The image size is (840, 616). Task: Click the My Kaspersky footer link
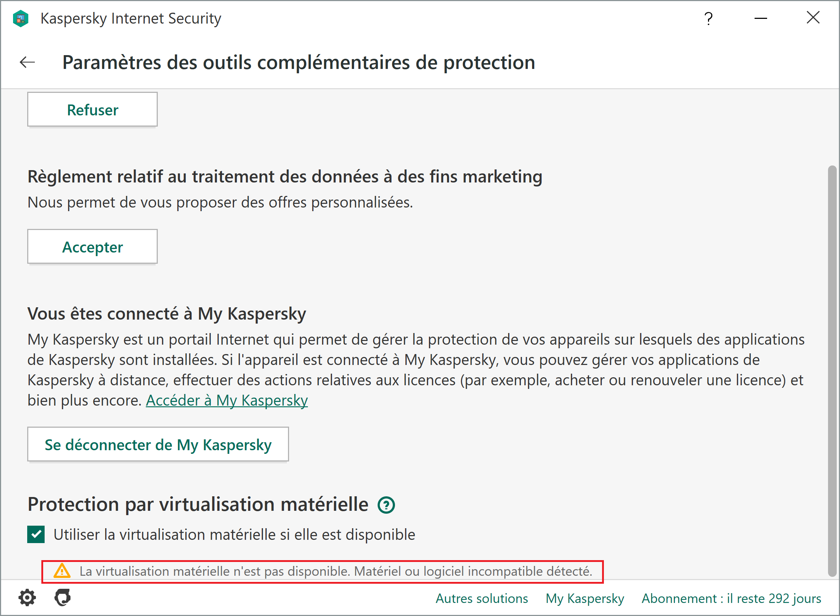[585, 599]
